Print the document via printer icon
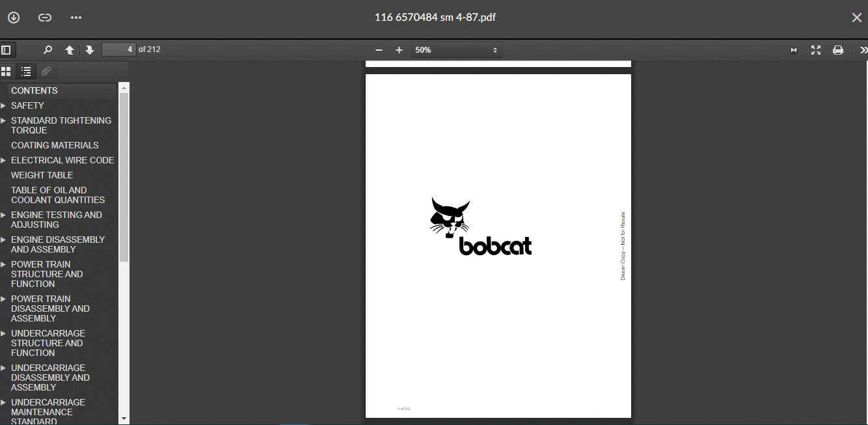Viewport: 868px width, 425px height. tap(838, 50)
